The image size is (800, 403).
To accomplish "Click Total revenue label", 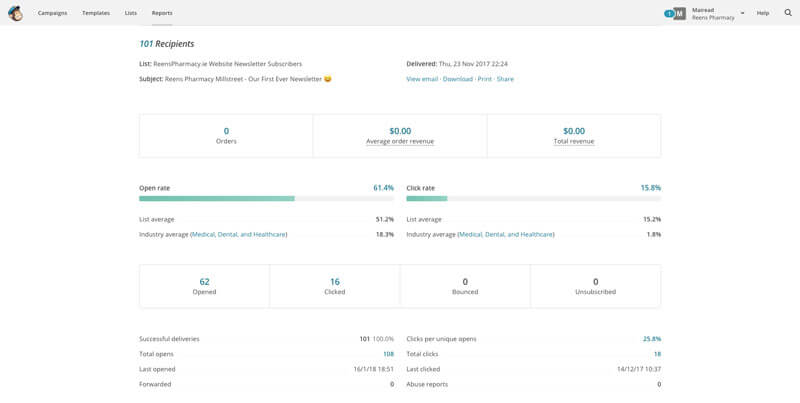I will coord(574,141).
